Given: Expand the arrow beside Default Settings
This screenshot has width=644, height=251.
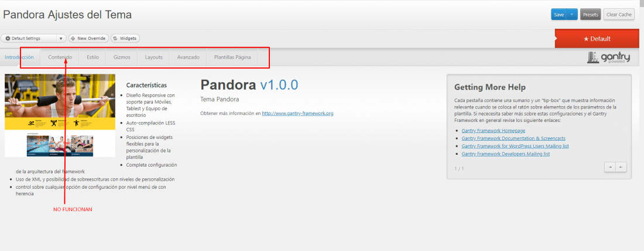Looking at the screenshot, I should click(x=61, y=38).
